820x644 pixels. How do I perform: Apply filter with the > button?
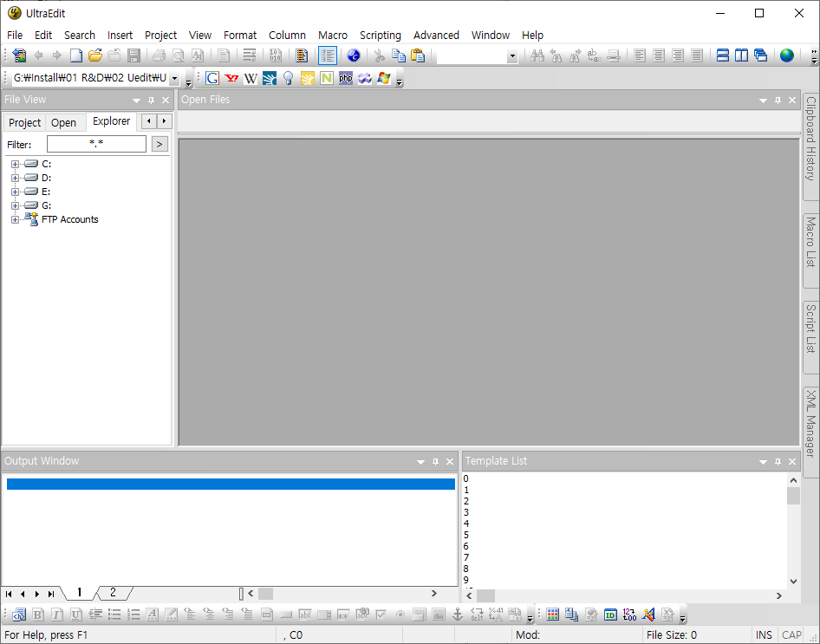point(159,144)
